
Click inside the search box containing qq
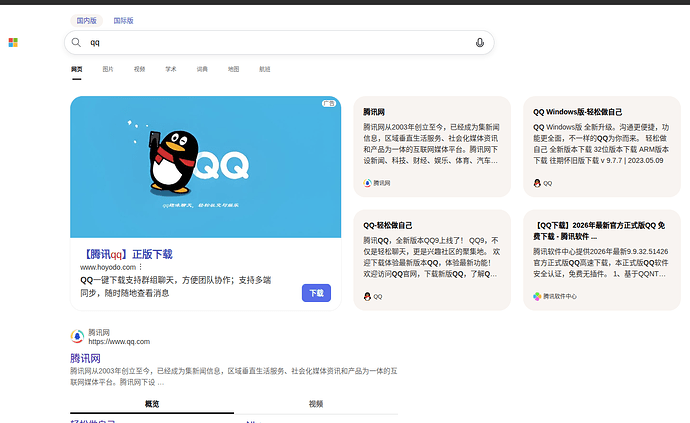[x=279, y=42]
